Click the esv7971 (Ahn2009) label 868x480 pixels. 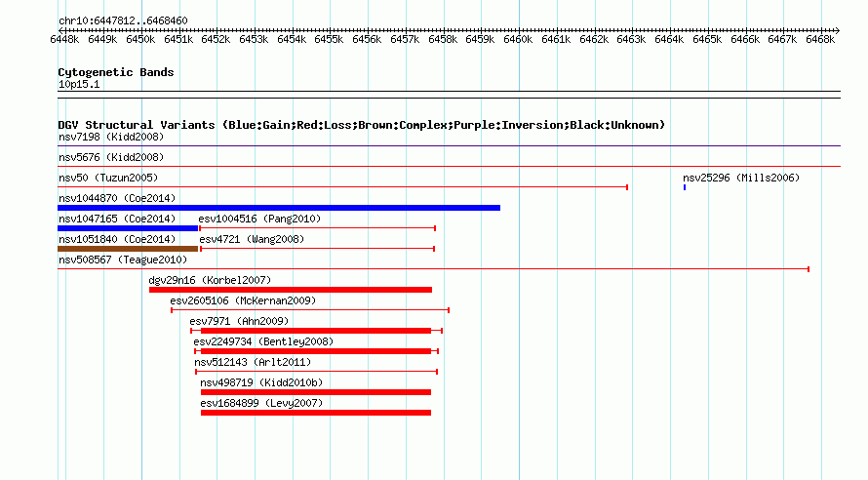pos(239,321)
